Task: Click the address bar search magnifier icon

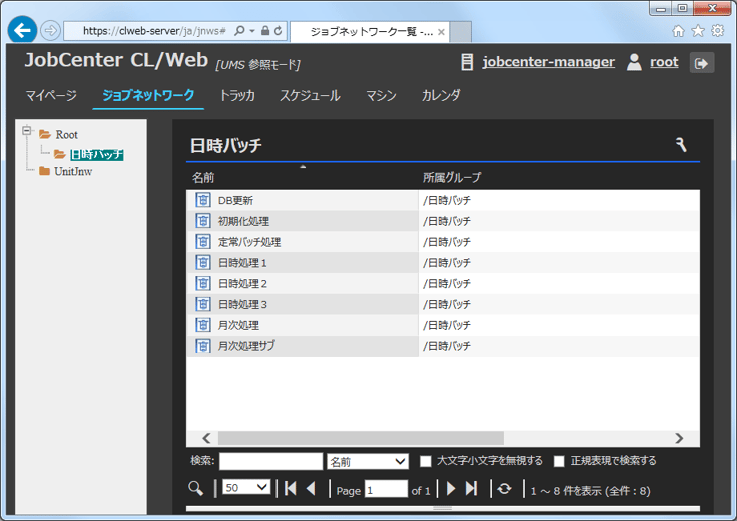Action: pos(239,31)
